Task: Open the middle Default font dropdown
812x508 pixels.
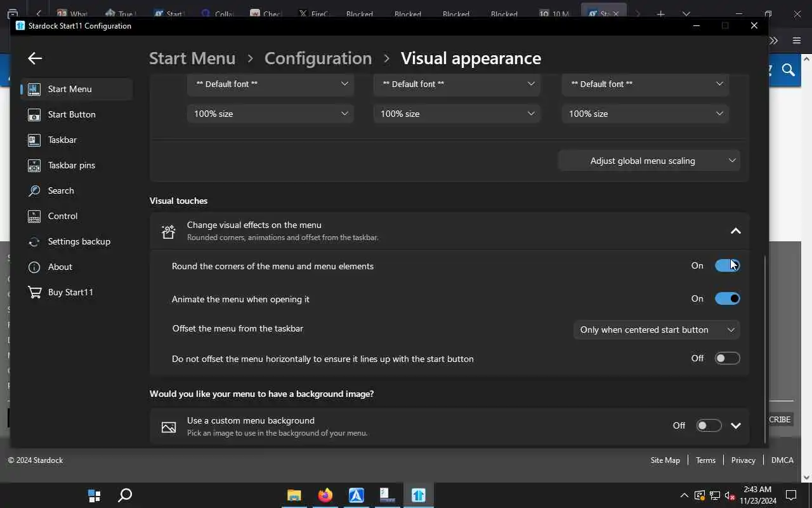Action: tap(457, 84)
